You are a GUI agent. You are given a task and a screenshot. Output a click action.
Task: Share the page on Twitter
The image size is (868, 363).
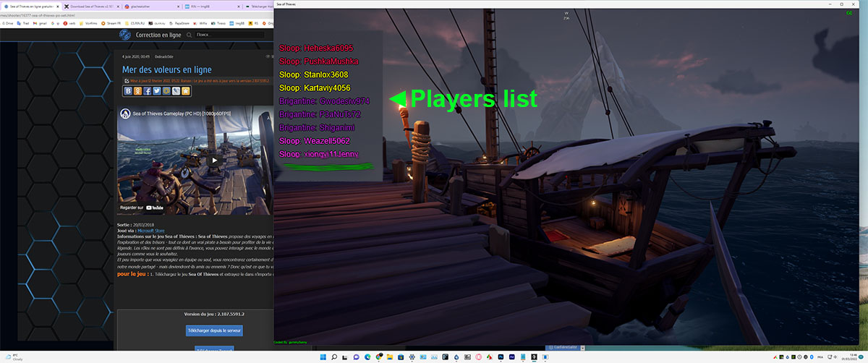click(x=157, y=91)
